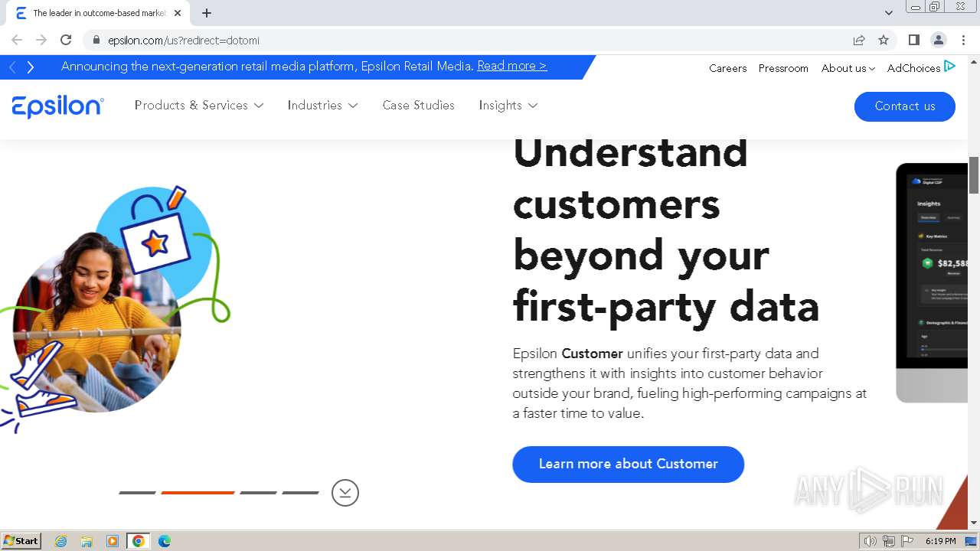This screenshot has width=980, height=551.
Task: Click the AdChoices link text
Action: click(913, 68)
